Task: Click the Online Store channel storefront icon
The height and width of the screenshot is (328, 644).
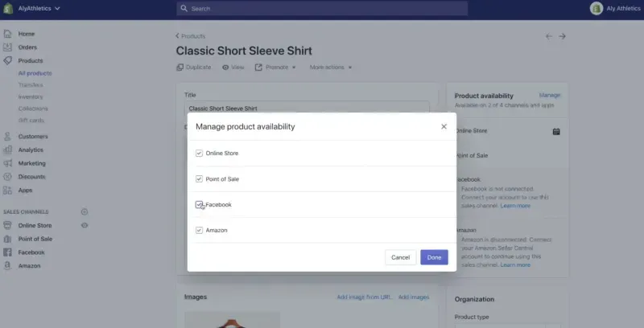Action: click(7, 225)
